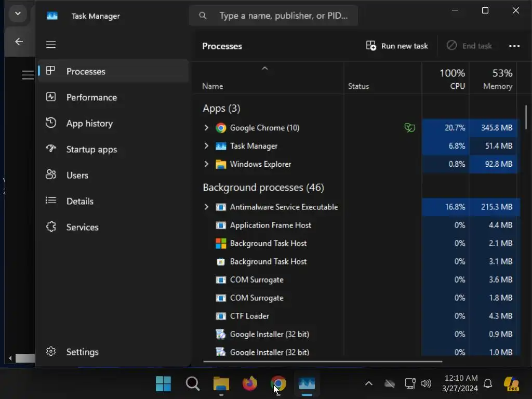The width and height of the screenshot is (532, 399).
Task: Expand the Windows Explorer process group
Action: tap(206, 164)
